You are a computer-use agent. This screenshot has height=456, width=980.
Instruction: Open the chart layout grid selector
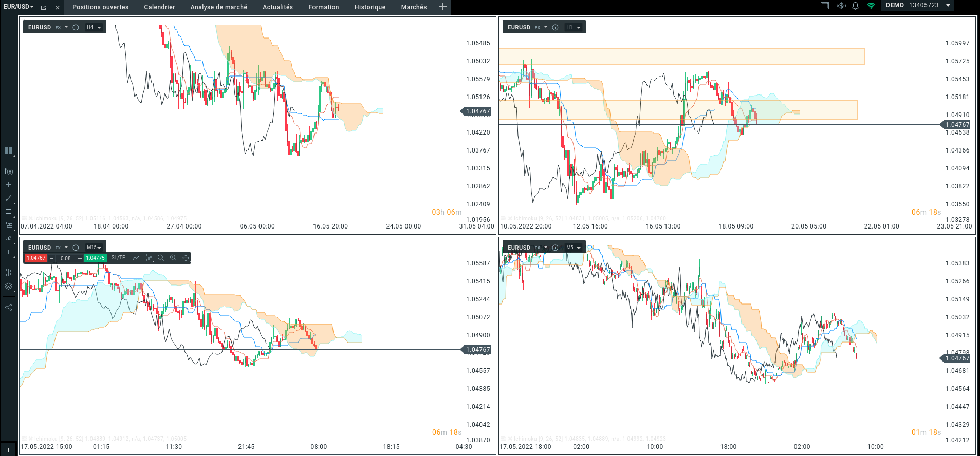point(8,150)
